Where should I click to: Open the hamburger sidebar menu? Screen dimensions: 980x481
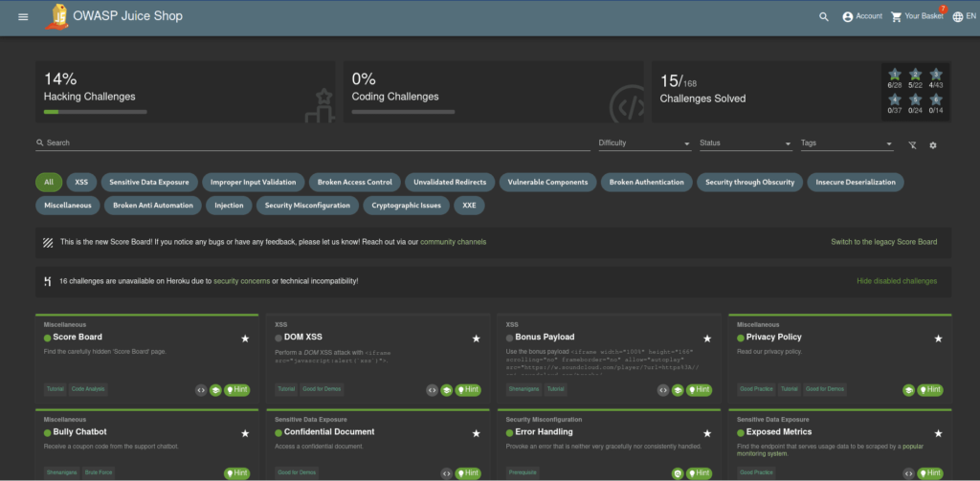(23, 16)
